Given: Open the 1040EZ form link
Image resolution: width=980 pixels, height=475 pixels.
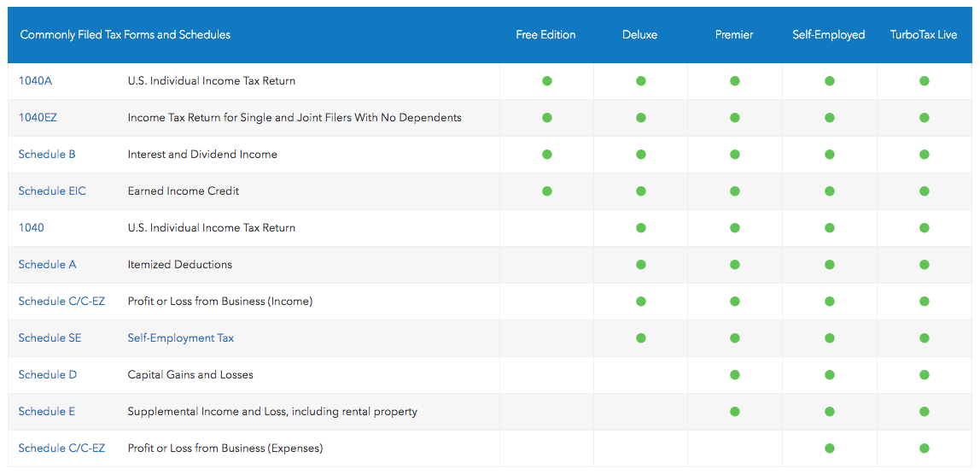Looking at the screenshot, I should pyautogui.click(x=38, y=118).
